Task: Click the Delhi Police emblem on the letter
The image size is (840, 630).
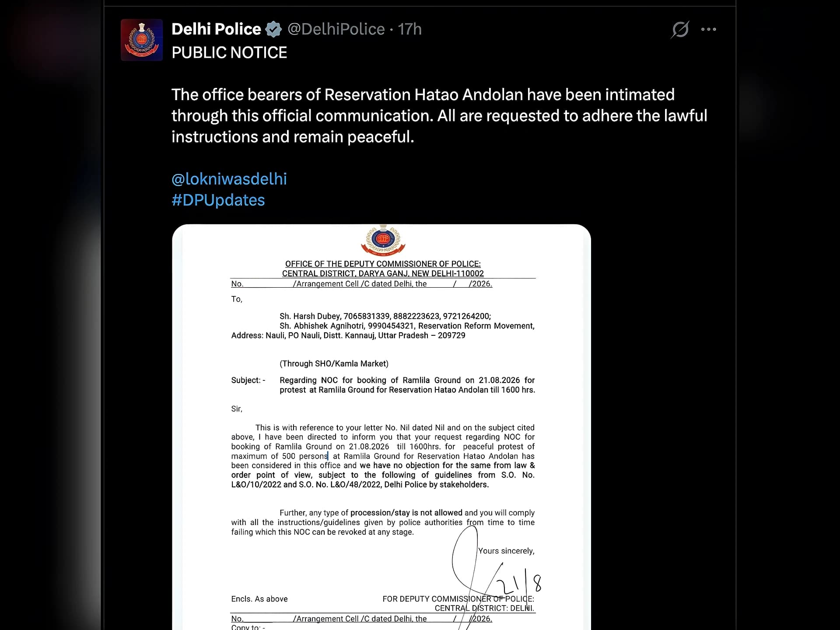Action: [383, 240]
